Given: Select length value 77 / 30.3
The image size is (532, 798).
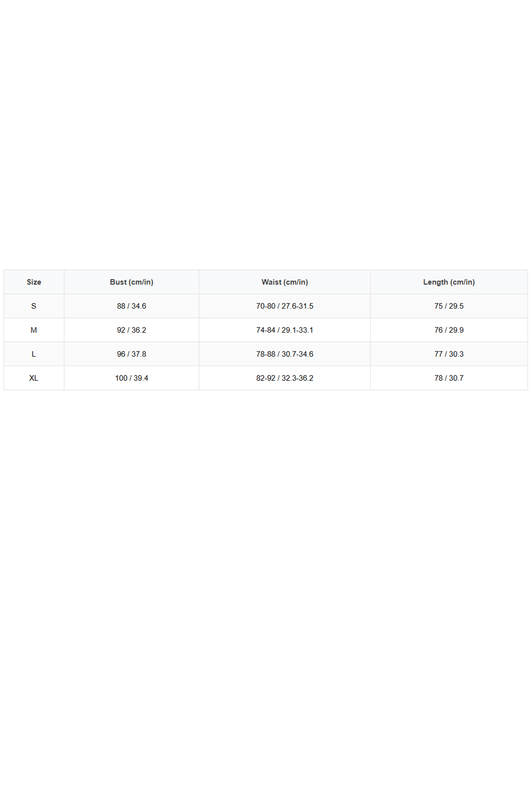Looking at the screenshot, I should tap(449, 354).
